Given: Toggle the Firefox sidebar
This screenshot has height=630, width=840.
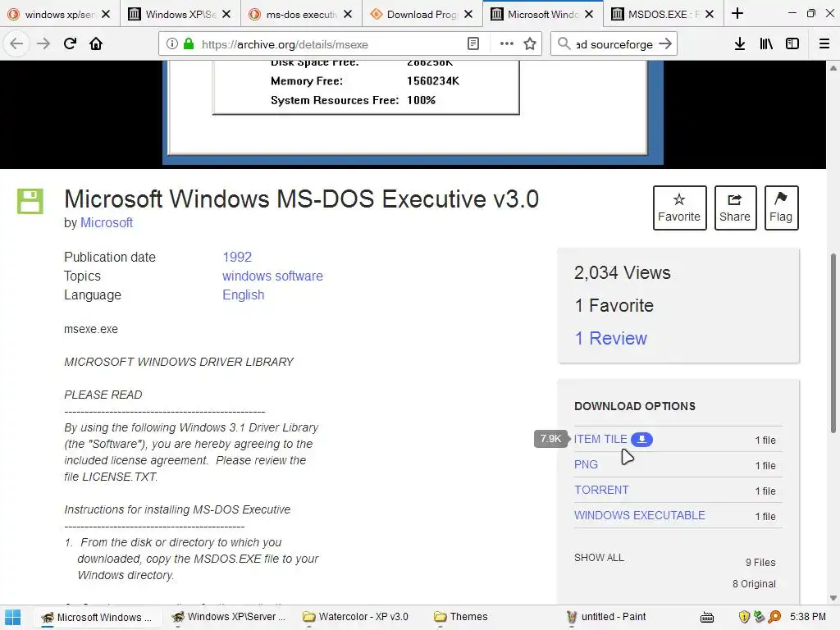Looking at the screenshot, I should point(792,44).
